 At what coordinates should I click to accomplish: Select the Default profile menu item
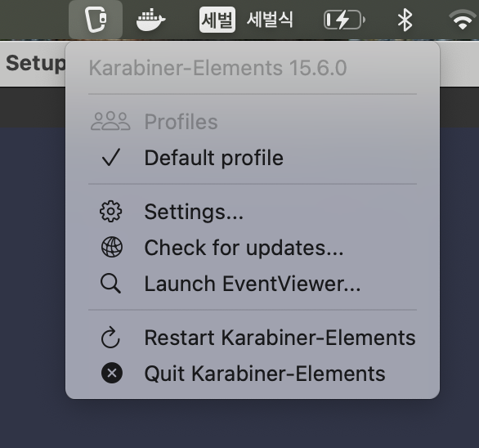(x=253, y=158)
